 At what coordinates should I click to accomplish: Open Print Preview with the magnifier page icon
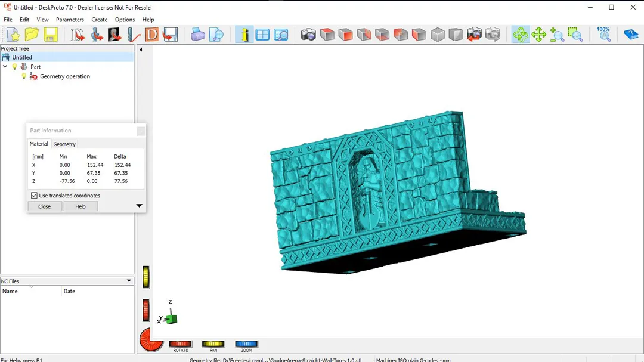[216, 35]
